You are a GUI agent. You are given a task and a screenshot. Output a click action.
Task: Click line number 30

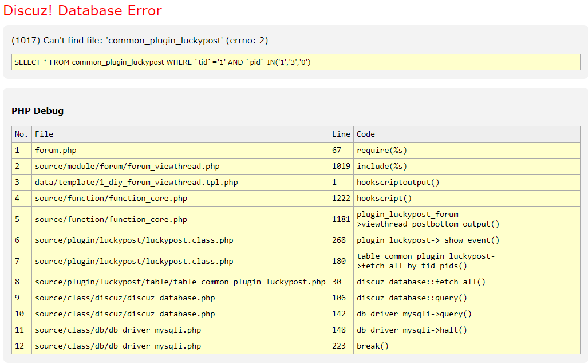(x=341, y=282)
